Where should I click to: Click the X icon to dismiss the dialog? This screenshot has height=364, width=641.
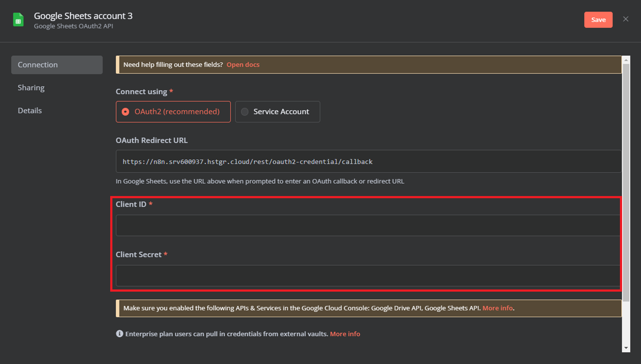626,19
